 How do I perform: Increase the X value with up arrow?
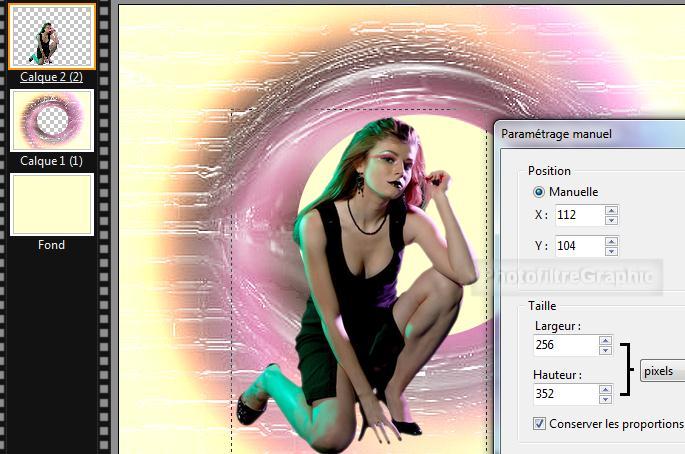[611, 210]
